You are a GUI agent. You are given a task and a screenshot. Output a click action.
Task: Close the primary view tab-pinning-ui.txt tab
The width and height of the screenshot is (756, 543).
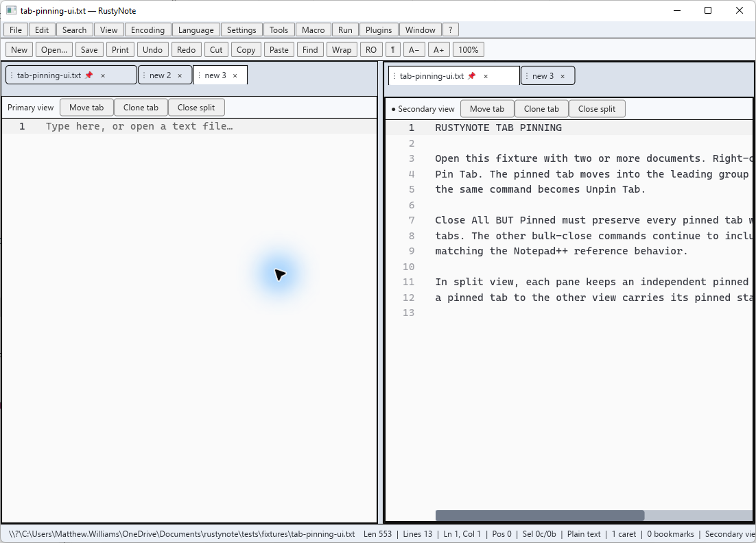click(103, 75)
